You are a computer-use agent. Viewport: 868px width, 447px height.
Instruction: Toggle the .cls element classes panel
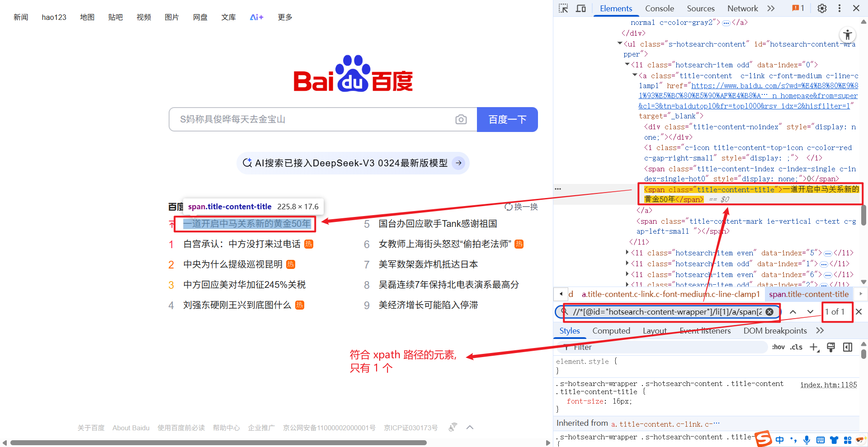796,347
